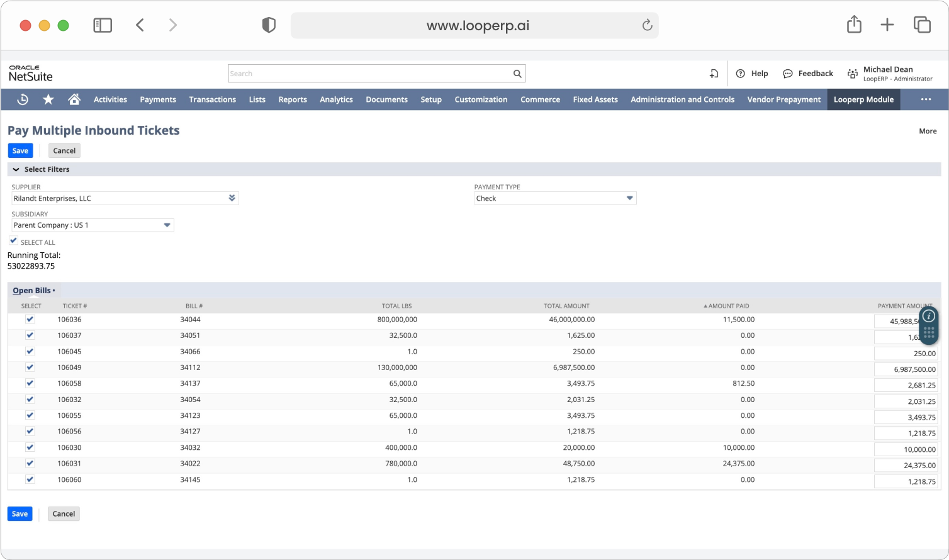Image resolution: width=949 pixels, height=560 pixels.
Task: Open the Transactions menu
Action: coord(213,99)
